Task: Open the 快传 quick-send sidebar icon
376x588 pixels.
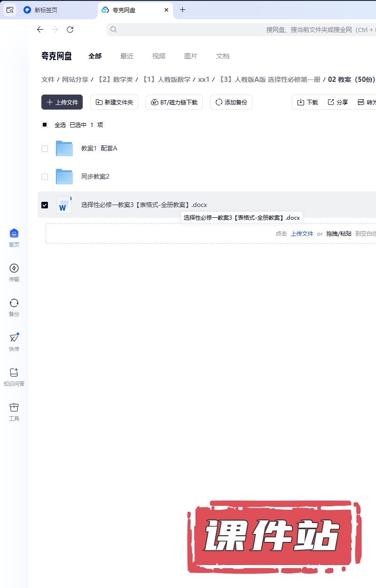Action: [x=14, y=338]
